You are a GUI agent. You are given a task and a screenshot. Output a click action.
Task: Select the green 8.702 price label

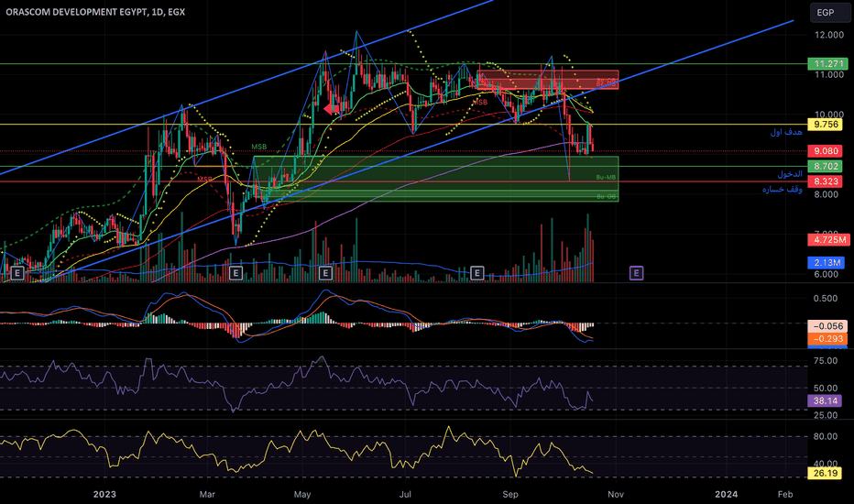pyautogui.click(x=825, y=166)
